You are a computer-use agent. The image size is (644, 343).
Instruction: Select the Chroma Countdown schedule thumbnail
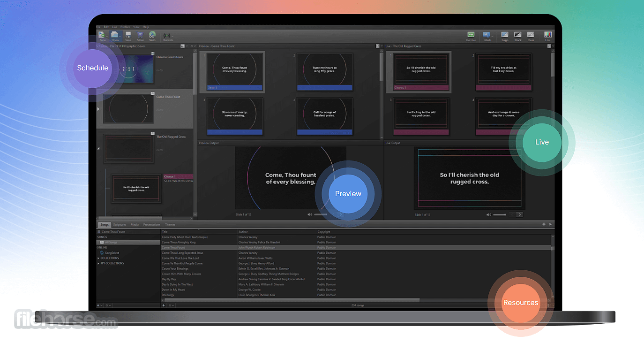pos(128,69)
